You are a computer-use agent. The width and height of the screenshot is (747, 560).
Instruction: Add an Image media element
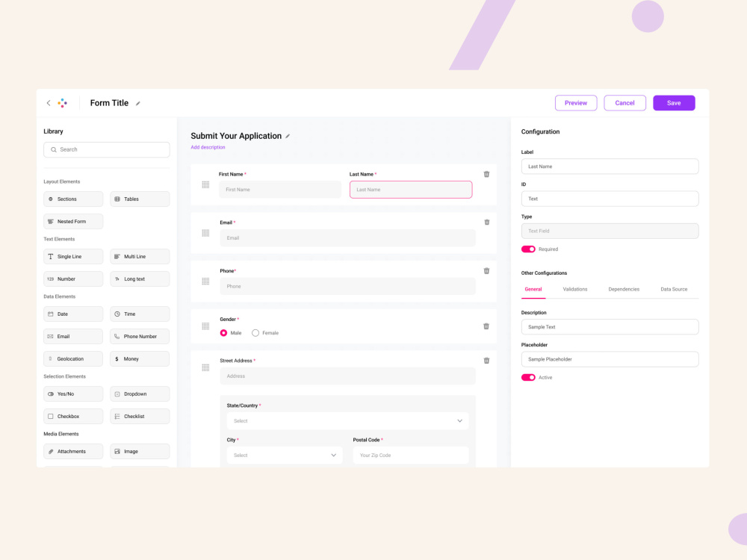point(140,452)
